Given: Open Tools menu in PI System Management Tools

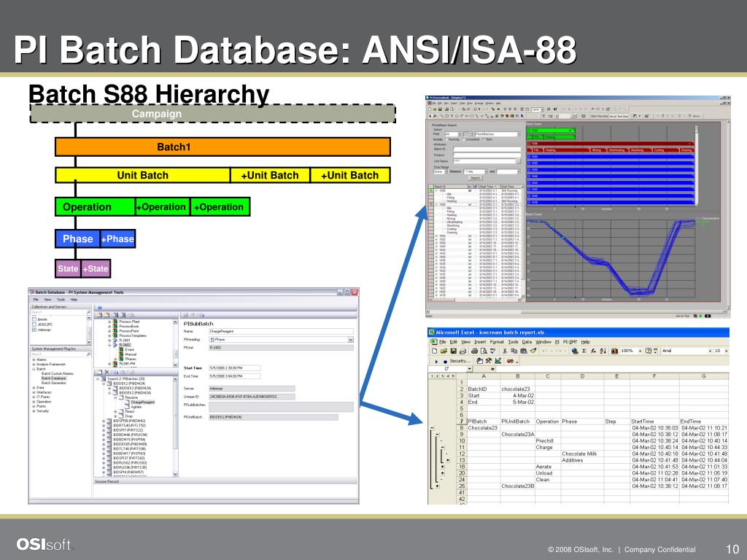Looking at the screenshot, I should point(61,300).
